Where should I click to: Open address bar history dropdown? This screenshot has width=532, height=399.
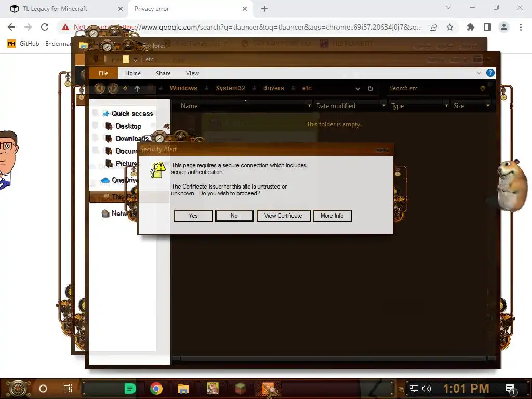(357, 89)
